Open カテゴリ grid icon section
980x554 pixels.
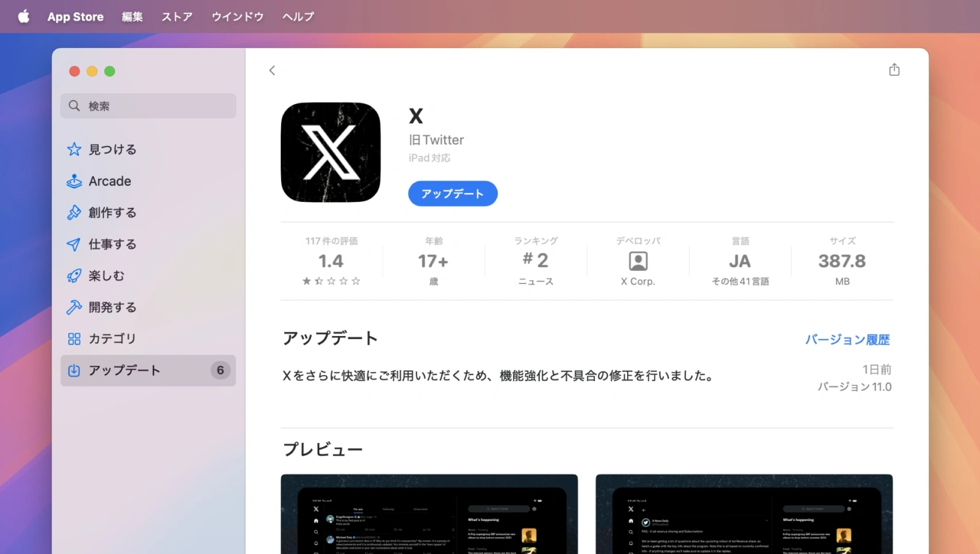point(74,338)
